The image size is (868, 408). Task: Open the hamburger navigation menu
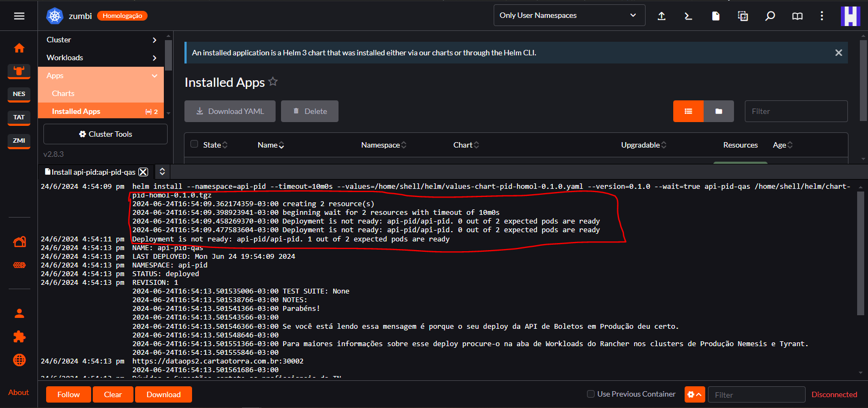19,16
